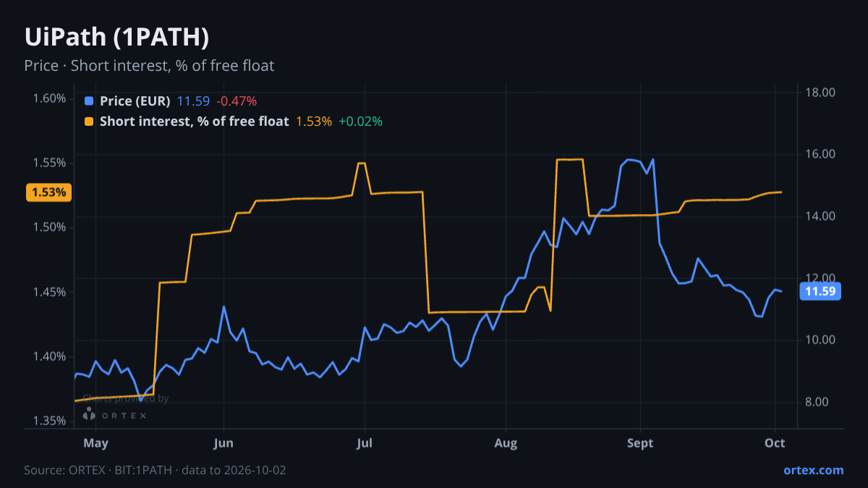Click the 1.60% left axis label

pyautogui.click(x=50, y=98)
